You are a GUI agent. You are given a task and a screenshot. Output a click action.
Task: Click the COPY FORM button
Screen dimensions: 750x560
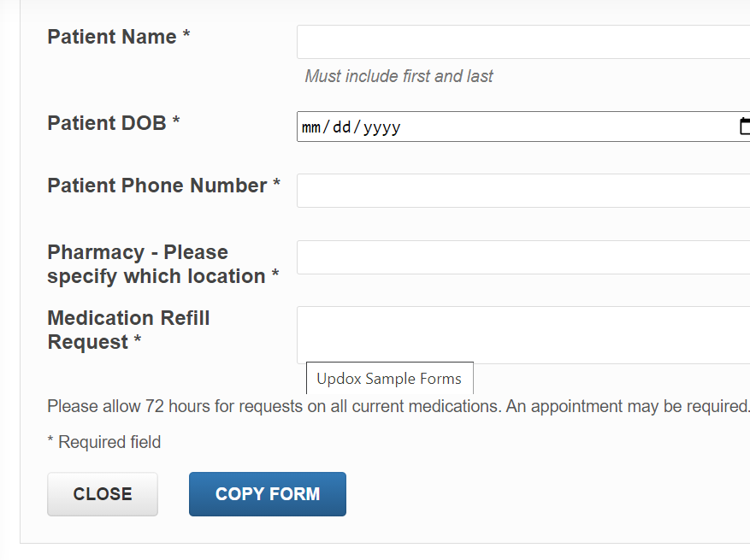coord(268,494)
